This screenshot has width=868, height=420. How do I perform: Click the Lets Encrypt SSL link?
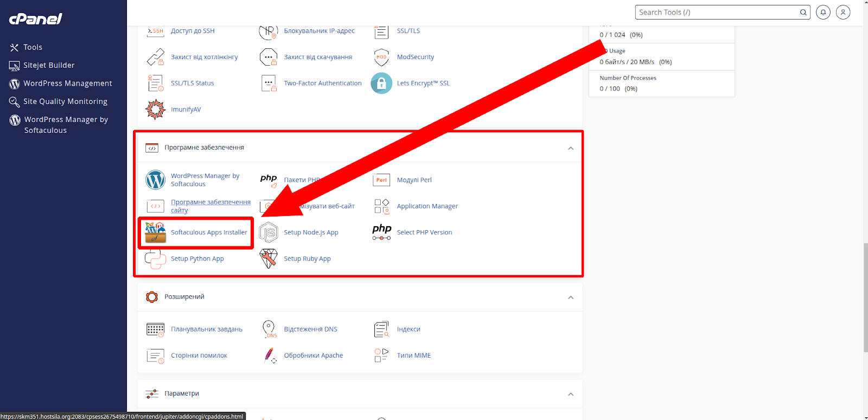click(x=423, y=83)
